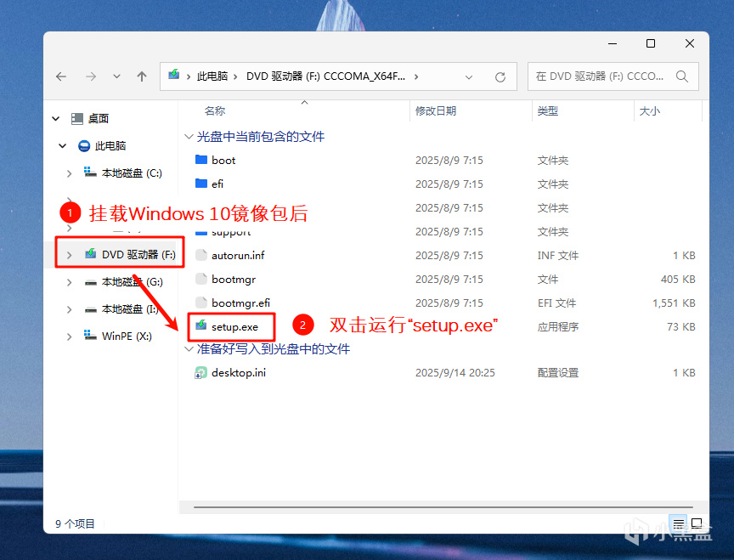Minimize the Explorer window
Viewport: 734px width, 560px height.
point(613,43)
